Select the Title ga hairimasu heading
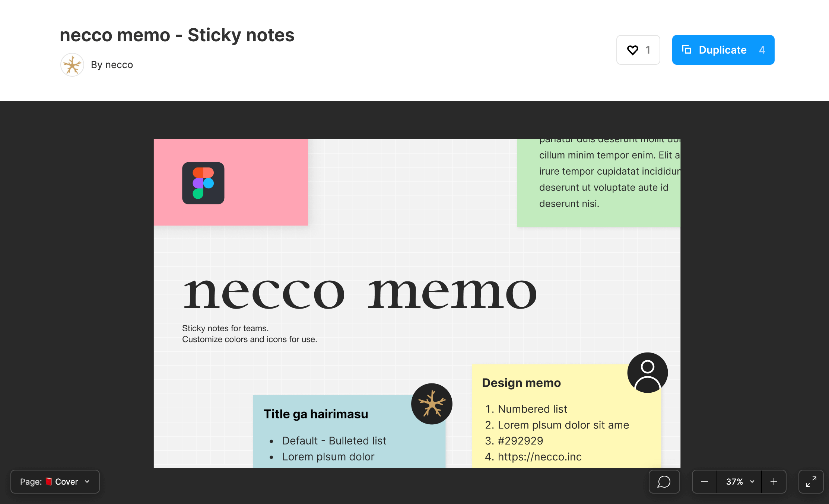 click(x=316, y=414)
